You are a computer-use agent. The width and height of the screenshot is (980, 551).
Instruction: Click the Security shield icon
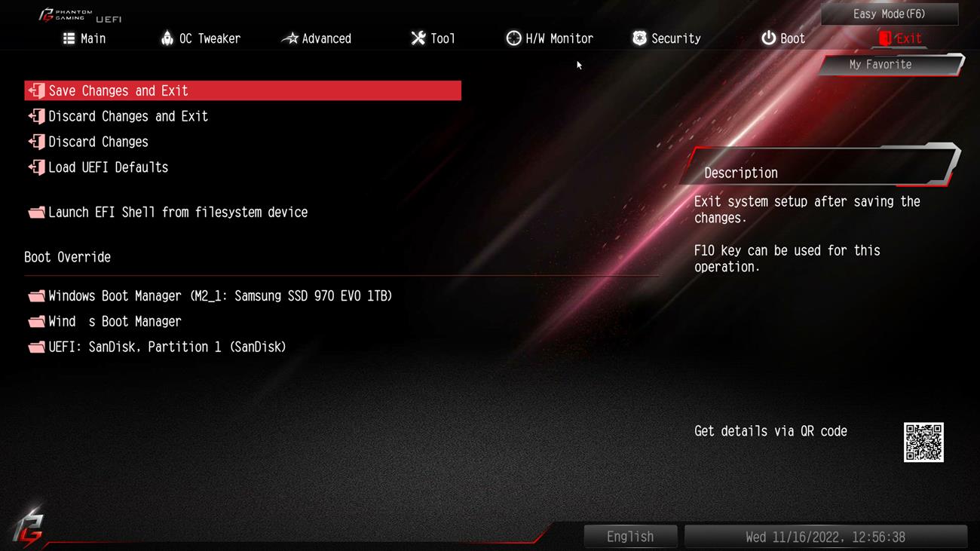639,38
